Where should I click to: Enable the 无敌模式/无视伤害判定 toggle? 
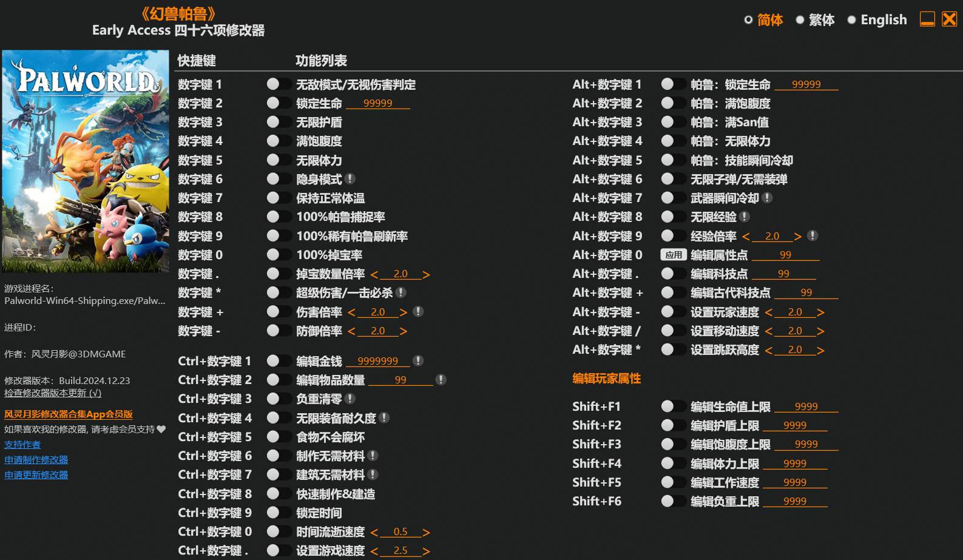click(278, 84)
